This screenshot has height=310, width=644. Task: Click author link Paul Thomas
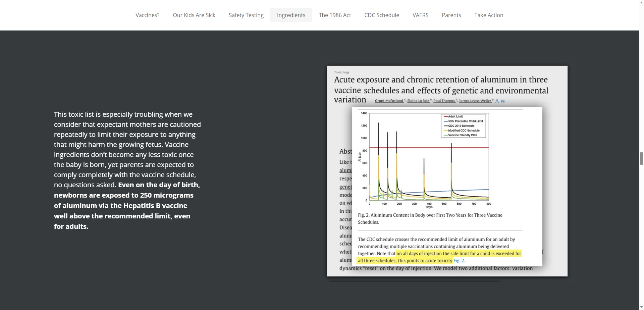click(444, 101)
